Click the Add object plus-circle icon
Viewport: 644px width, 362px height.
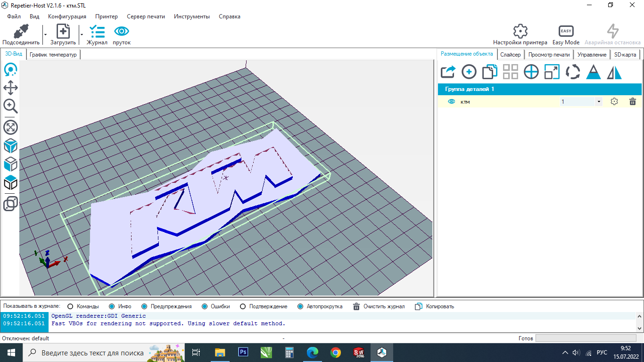point(469,72)
